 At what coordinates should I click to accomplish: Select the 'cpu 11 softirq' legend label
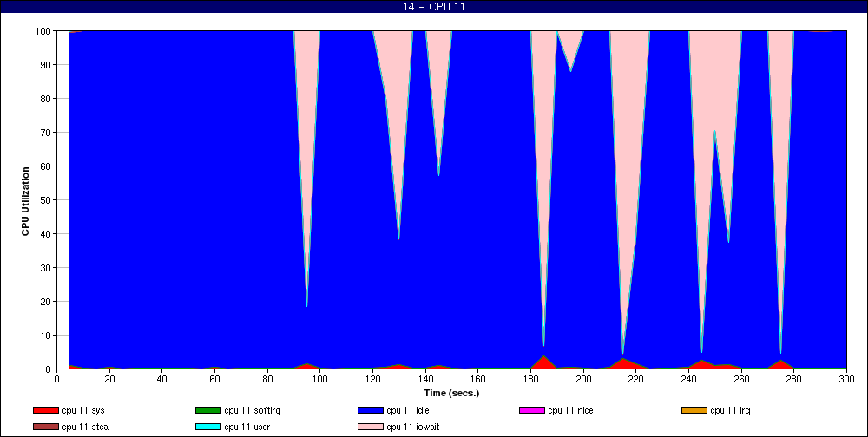click(x=253, y=411)
